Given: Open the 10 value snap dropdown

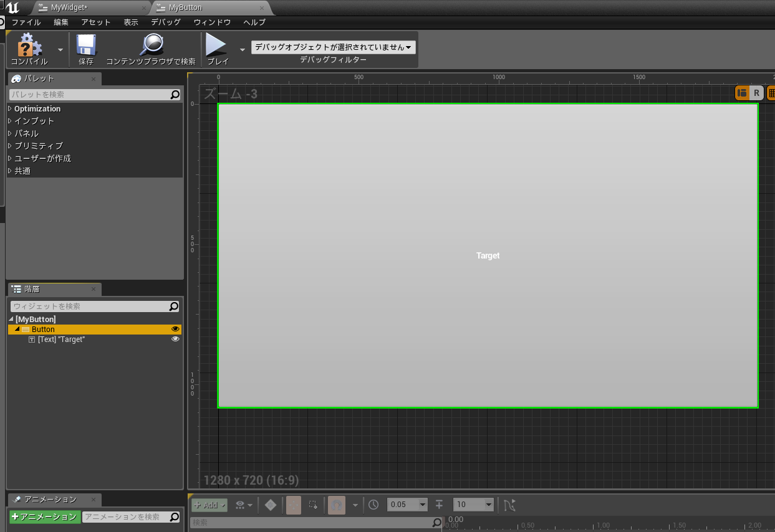Looking at the screenshot, I should 474,505.
